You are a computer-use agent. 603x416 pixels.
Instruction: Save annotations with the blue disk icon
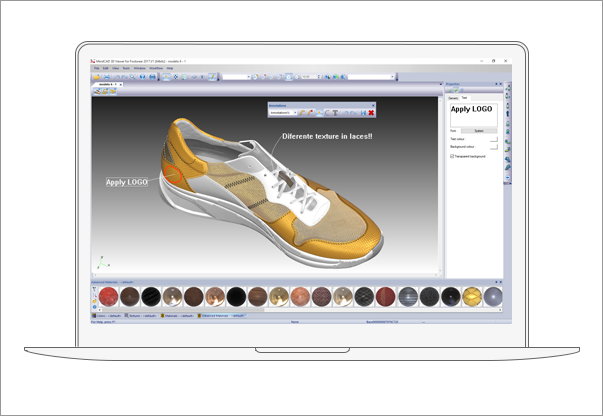[x=363, y=113]
